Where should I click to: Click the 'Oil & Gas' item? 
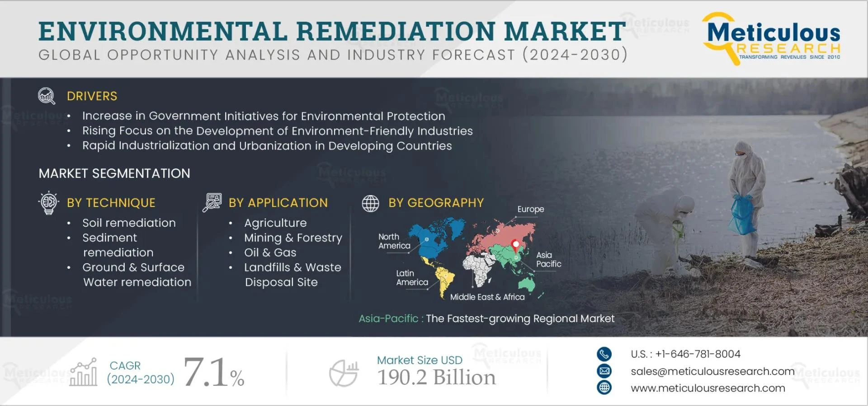point(270,252)
